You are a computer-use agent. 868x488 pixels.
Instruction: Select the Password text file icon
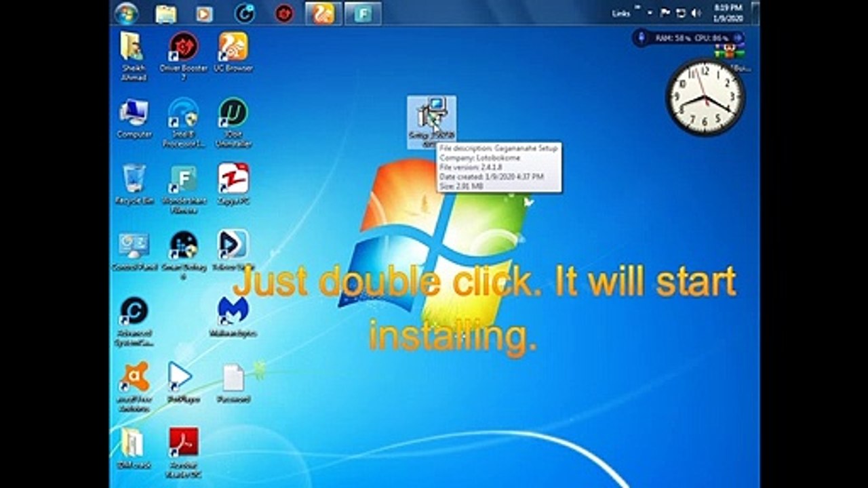(x=233, y=383)
